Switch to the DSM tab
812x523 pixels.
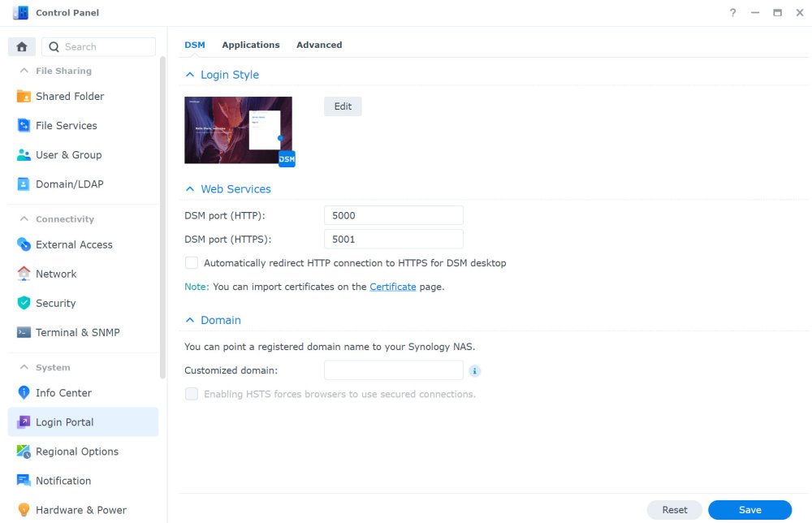click(x=195, y=45)
